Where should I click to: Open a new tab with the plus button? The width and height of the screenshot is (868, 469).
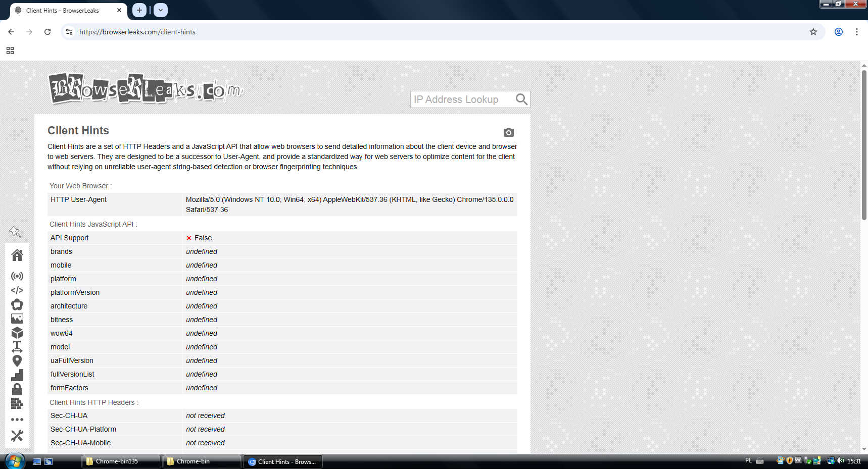(139, 10)
